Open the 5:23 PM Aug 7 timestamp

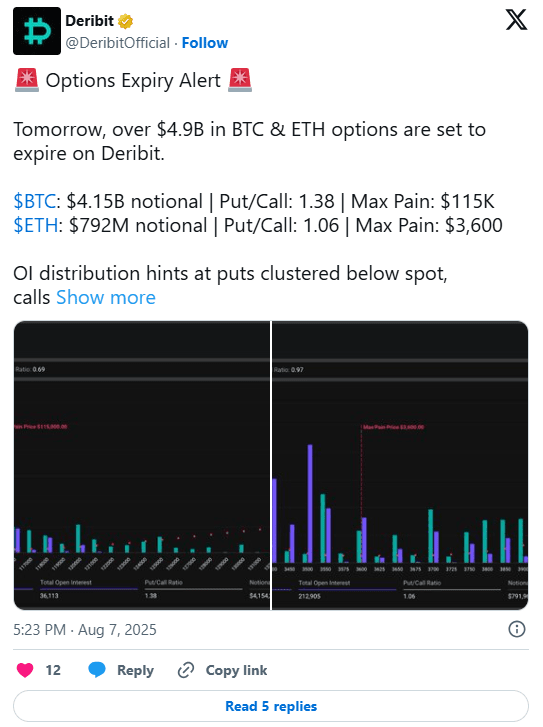85,630
